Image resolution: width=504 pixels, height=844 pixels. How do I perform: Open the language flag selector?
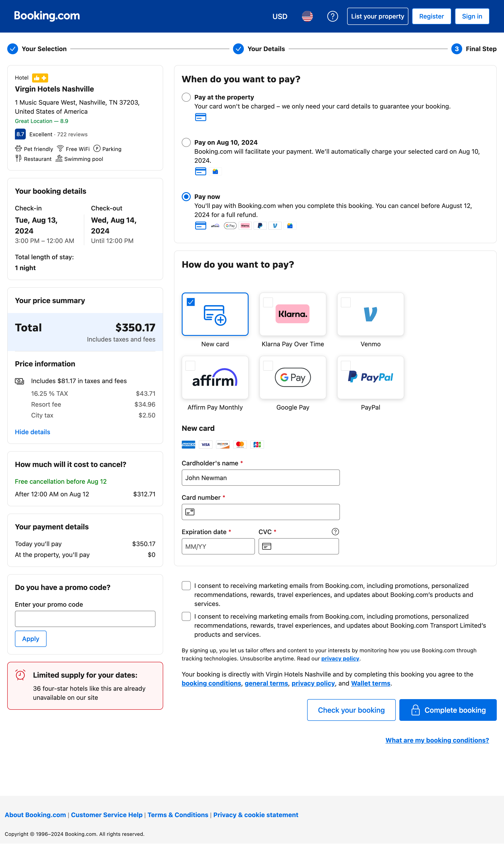coord(307,16)
